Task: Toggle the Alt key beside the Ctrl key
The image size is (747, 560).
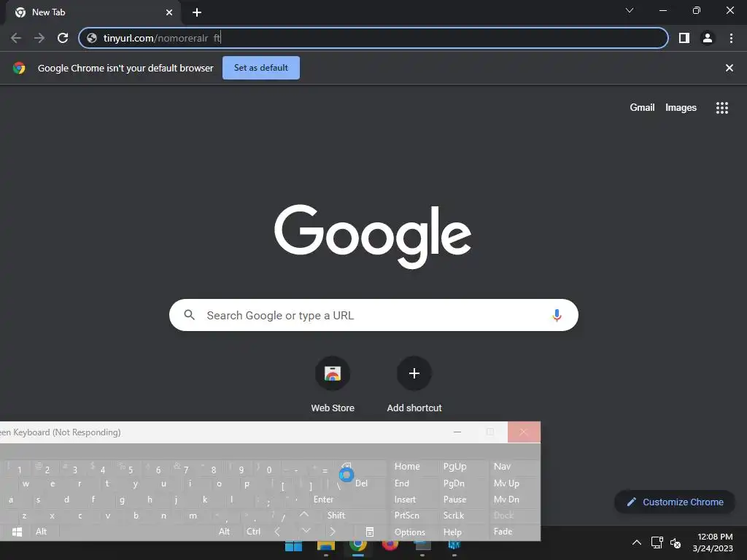Action: pos(225,532)
